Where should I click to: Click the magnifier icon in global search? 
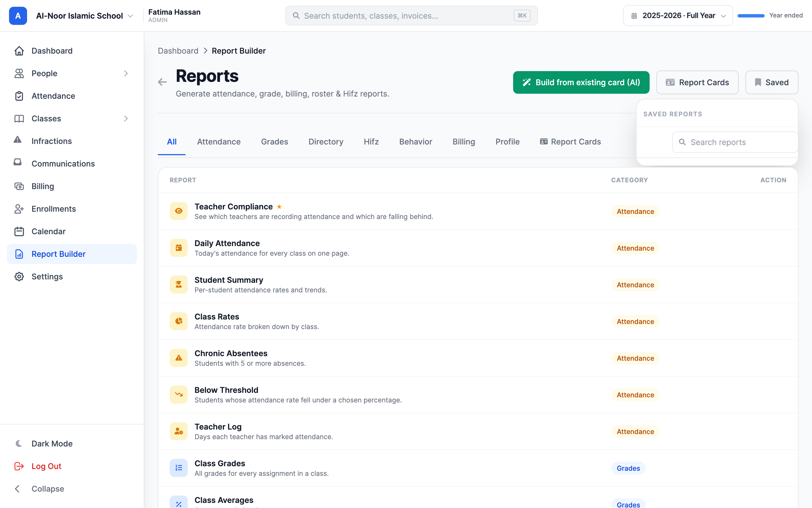[296, 16]
